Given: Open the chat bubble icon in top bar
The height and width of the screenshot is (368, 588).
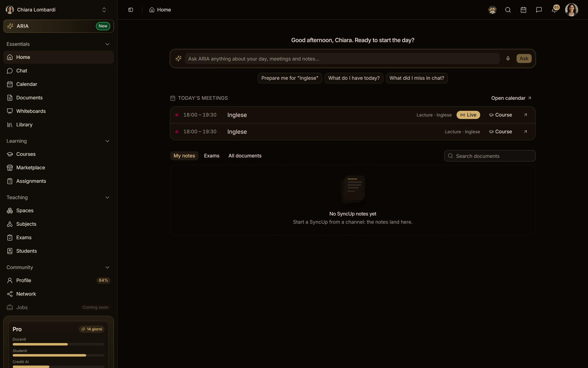Looking at the screenshot, I should click(539, 10).
